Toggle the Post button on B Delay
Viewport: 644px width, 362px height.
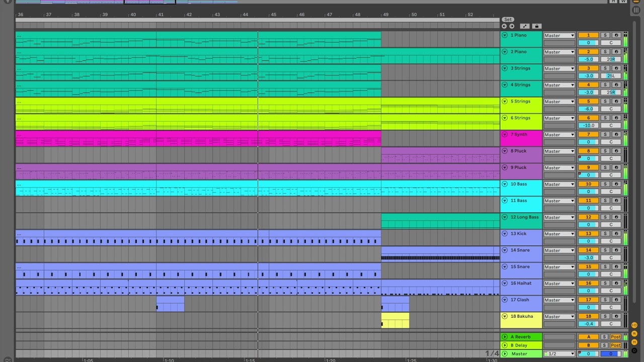tap(616, 345)
